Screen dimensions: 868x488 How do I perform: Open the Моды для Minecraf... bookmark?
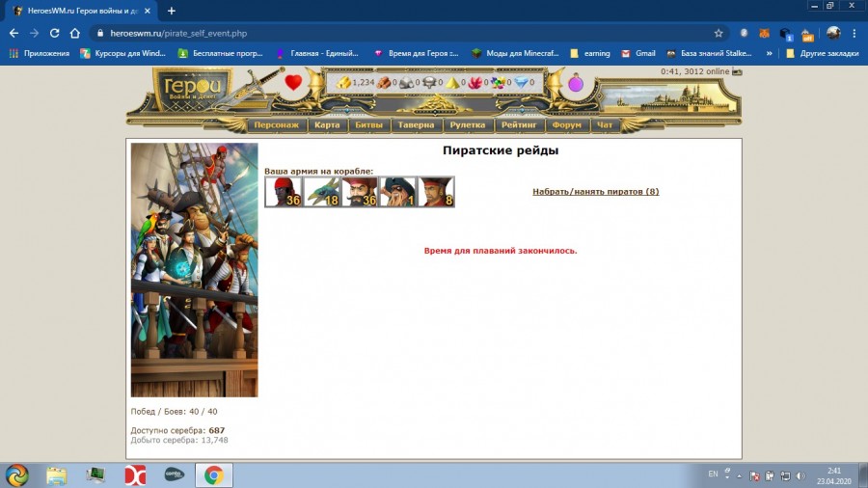(x=515, y=53)
